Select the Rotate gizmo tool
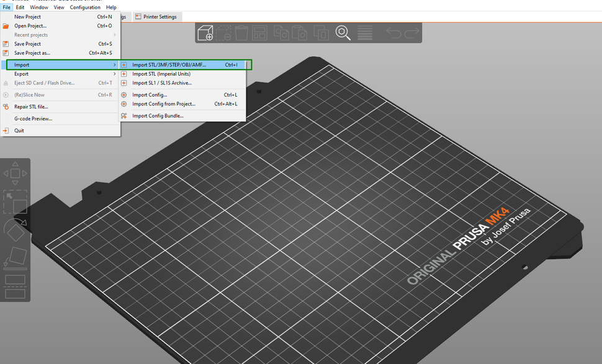 click(16, 229)
